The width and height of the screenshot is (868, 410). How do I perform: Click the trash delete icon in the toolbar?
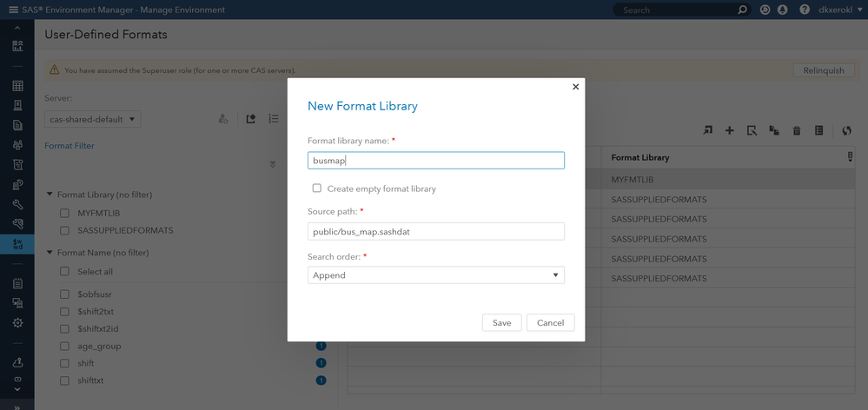pos(797,131)
